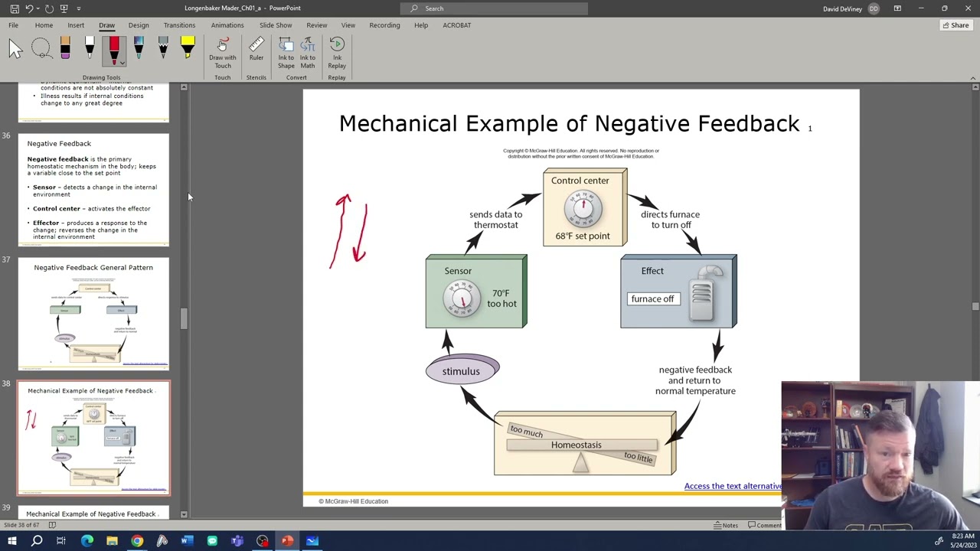Click the slide panel scrollbar thumb
The height and width of the screenshot is (551, 980).
point(184,318)
